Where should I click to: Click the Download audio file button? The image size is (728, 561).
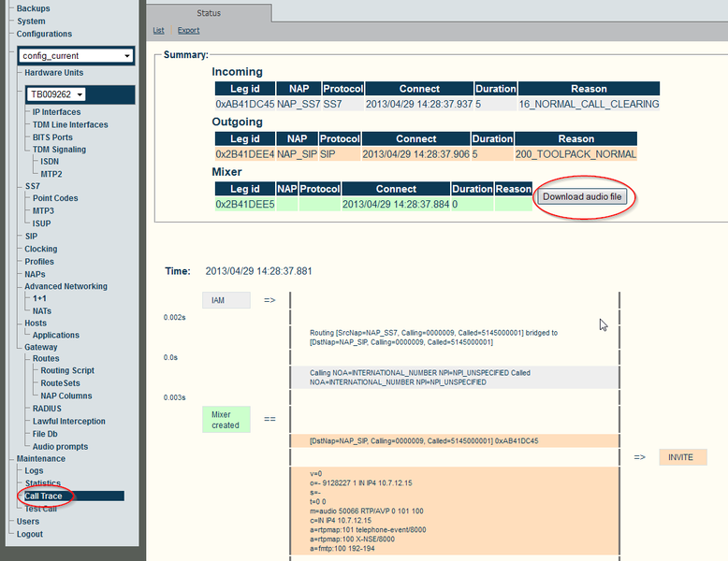coord(581,196)
